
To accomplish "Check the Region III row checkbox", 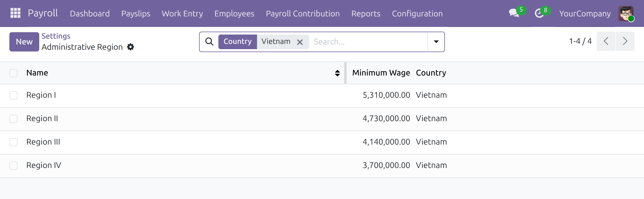I will pyautogui.click(x=13, y=142).
